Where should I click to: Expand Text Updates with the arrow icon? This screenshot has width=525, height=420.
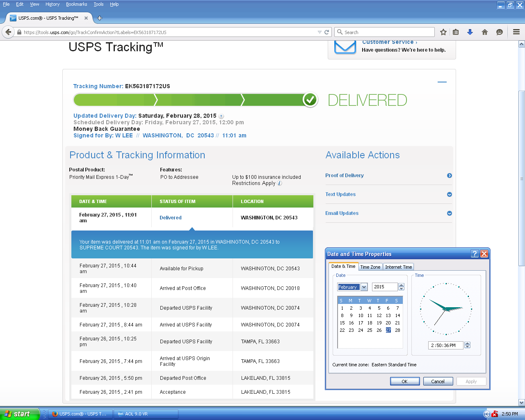pyautogui.click(x=450, y=194)
